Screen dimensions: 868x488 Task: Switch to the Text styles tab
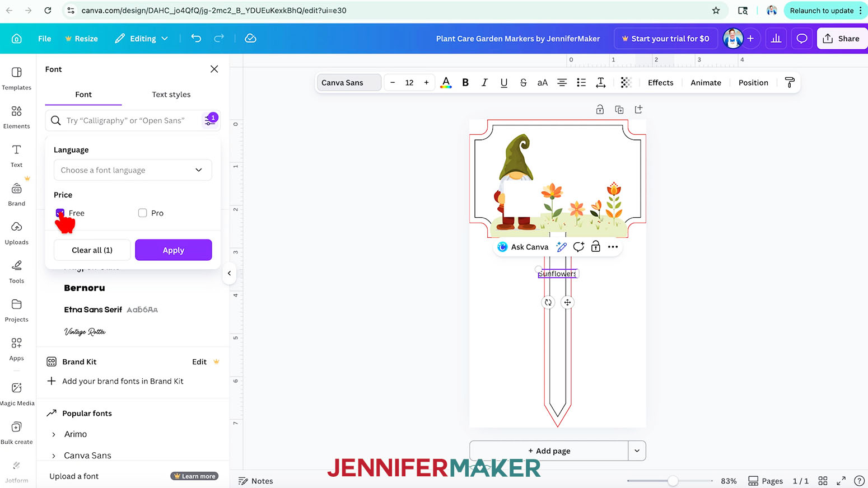[171, 95]
